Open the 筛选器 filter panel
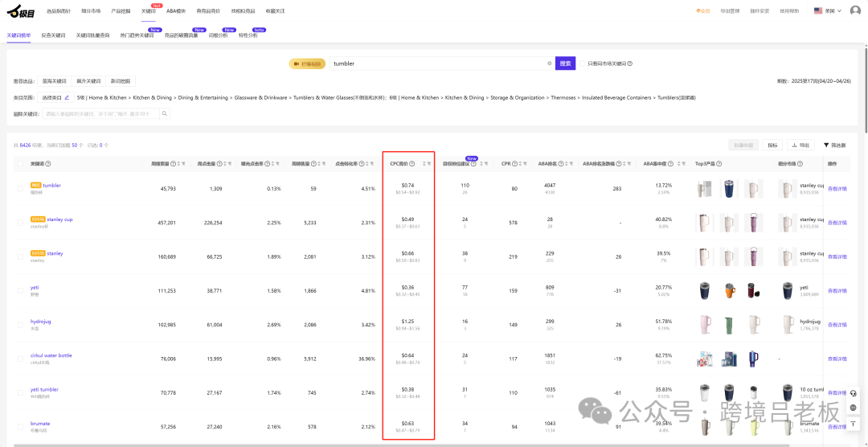 (x=835, y=146)
